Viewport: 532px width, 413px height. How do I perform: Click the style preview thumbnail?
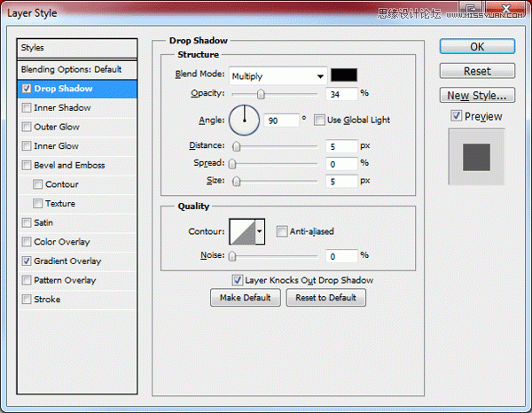tap(477, 156)
